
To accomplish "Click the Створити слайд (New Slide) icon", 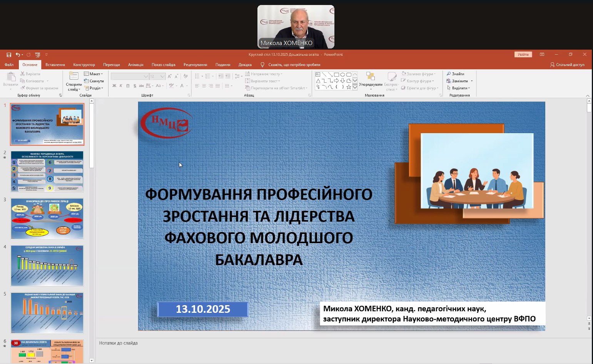I will tap(73, 76).
